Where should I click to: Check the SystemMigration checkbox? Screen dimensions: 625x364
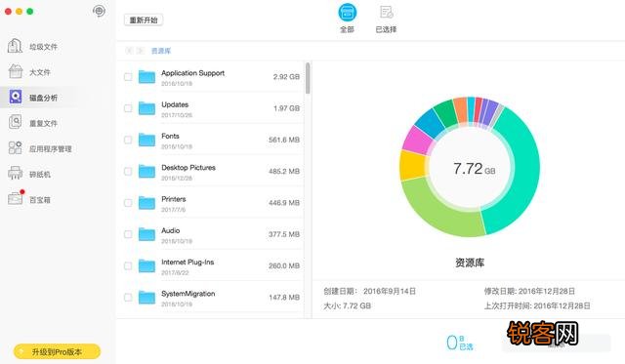[128, 297]
